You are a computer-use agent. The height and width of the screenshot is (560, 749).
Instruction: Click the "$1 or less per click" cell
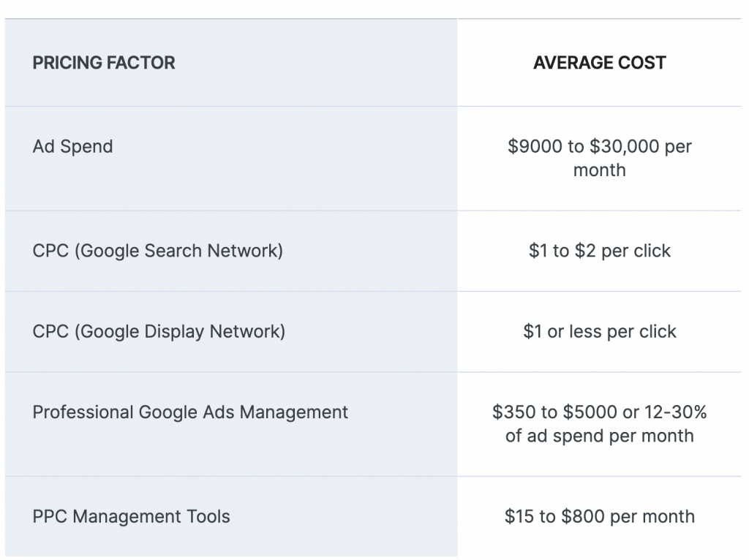pos(599,331)
